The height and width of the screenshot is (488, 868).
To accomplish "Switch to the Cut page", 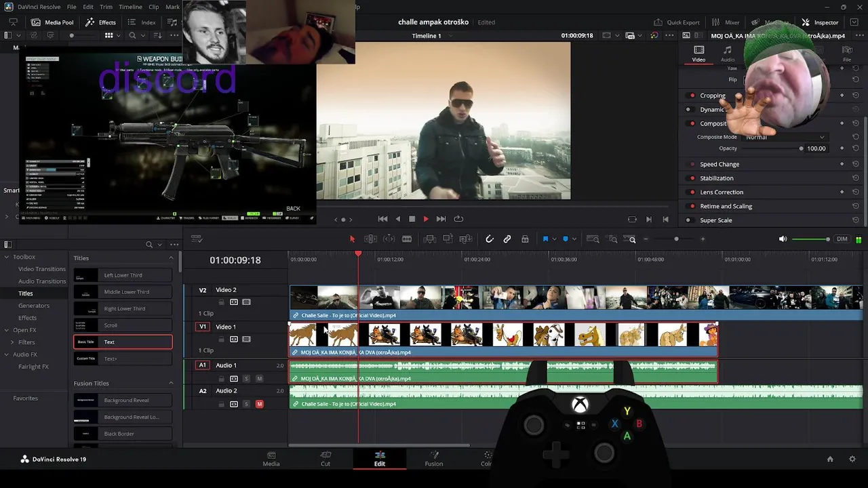I will point(325,459).
